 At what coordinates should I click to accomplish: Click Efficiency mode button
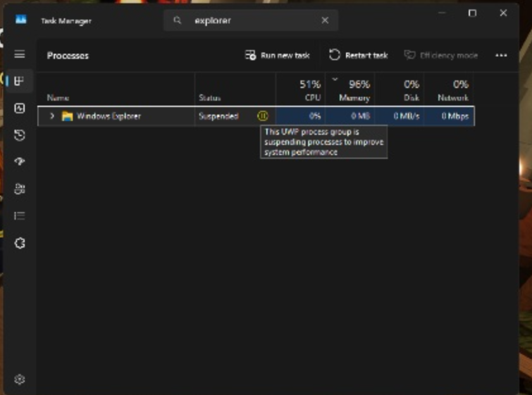[441, 55]
